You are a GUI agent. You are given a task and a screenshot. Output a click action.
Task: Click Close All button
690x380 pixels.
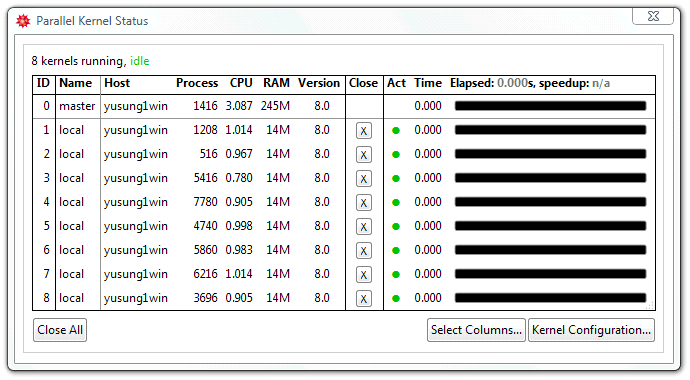tap(60, 330)
